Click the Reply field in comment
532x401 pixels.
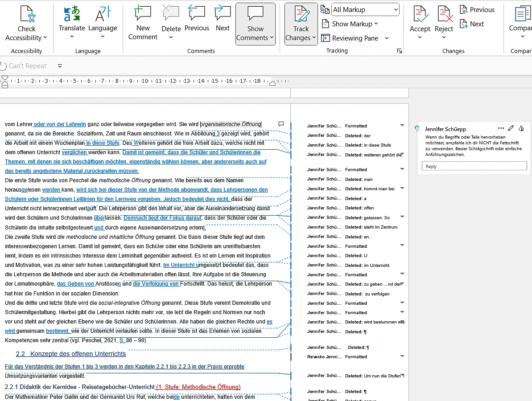[474, 166]
